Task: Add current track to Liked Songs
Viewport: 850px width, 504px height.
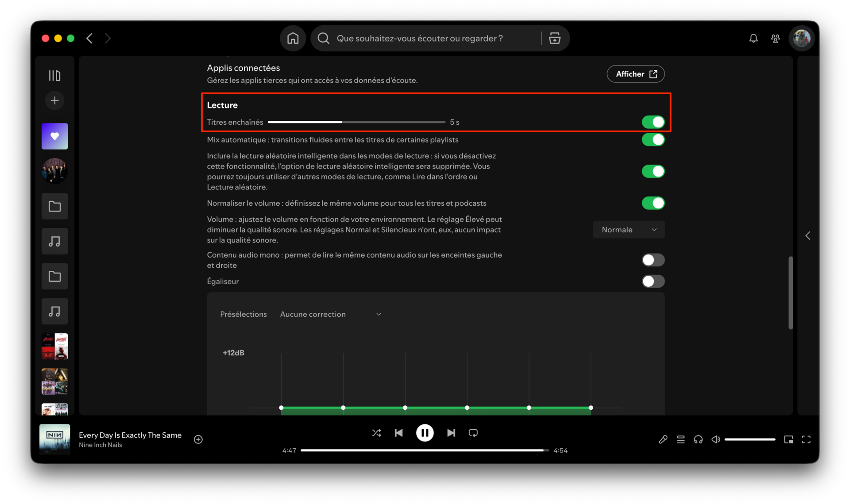Action: [x=198, y=439]
